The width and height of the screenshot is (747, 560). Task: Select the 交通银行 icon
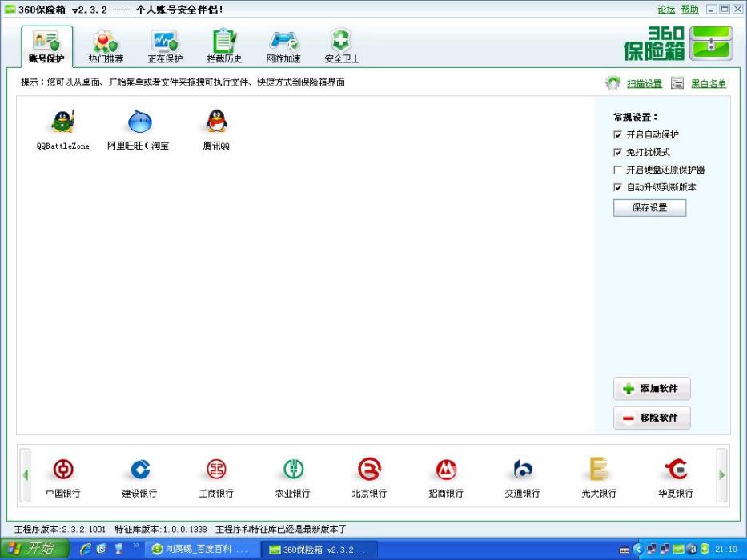523,470
